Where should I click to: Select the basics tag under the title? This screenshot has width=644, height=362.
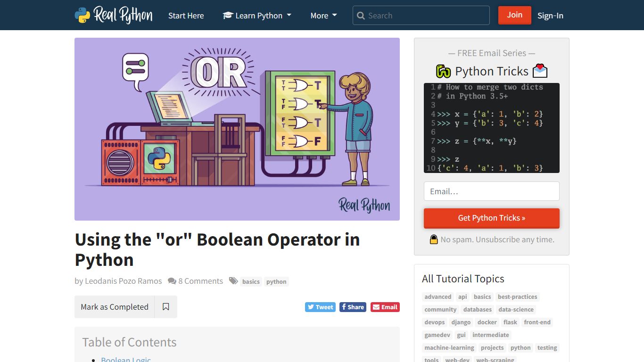coord(251,281)
